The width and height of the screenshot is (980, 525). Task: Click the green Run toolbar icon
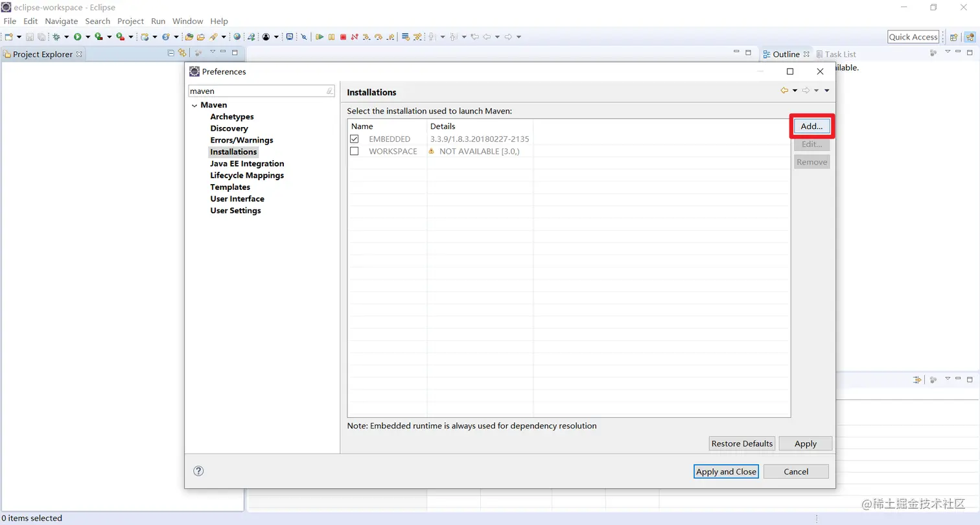point(77,37)
